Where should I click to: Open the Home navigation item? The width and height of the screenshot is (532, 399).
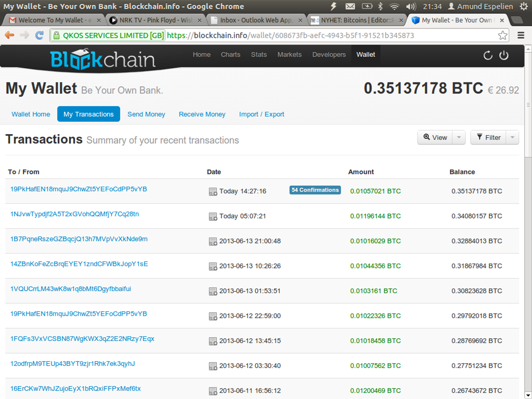(202, 54)
